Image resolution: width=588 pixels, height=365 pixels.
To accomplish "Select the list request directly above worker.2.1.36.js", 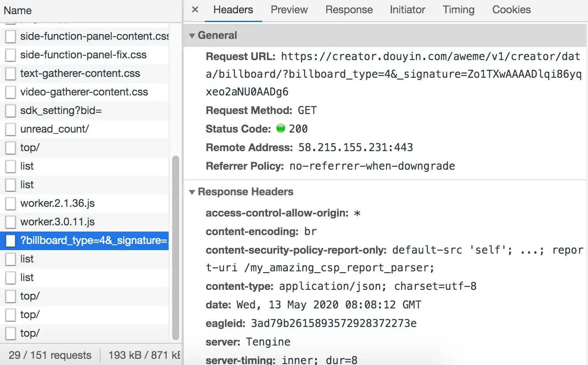I will coord(84,185).
